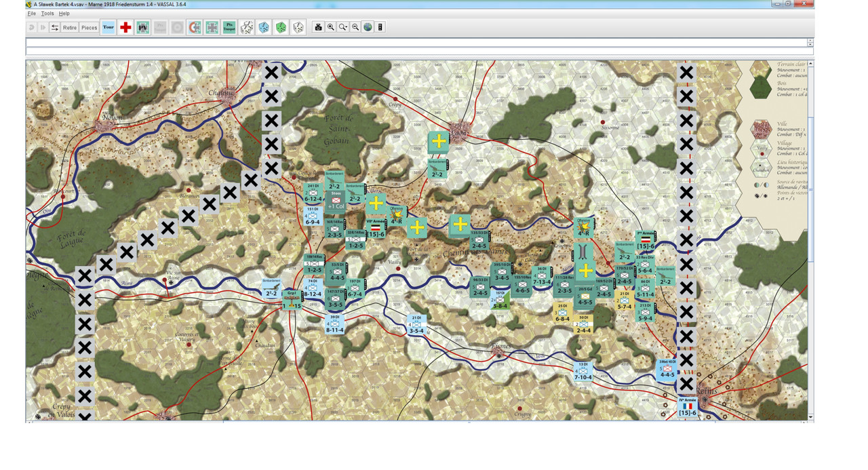Click the camera snapshot icon
Screen dimensions: 868x470
pos(318,27)
